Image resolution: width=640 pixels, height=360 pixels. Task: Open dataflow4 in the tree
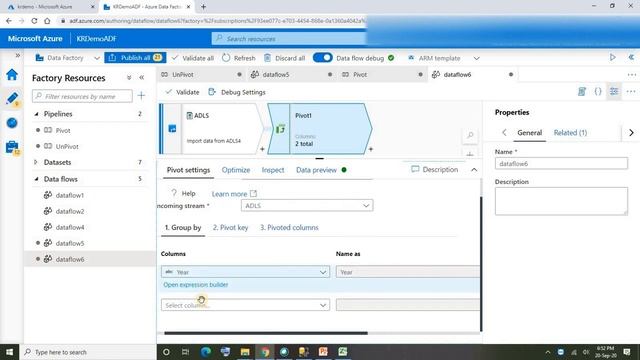[69, 227]
